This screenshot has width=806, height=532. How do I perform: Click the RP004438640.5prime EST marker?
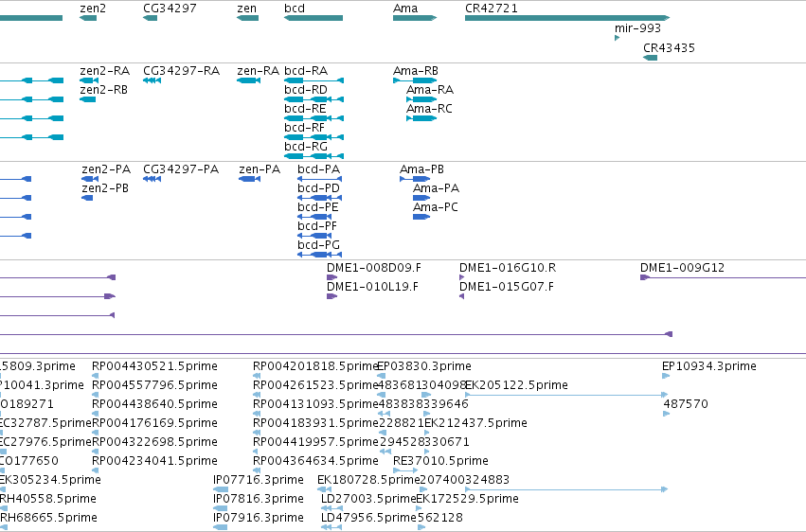(95, 414)
